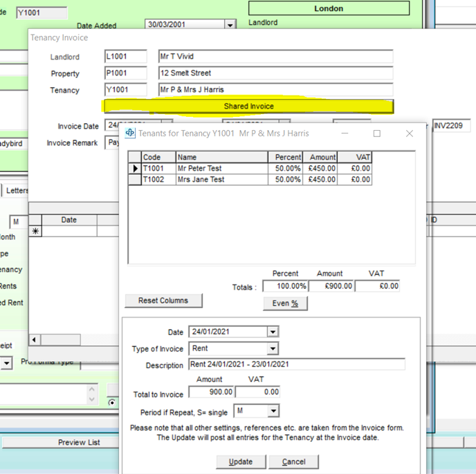The width and height of the screenshot is (476, 474).
Task: Select row header for tenant T1002
Action: (135, 179)
